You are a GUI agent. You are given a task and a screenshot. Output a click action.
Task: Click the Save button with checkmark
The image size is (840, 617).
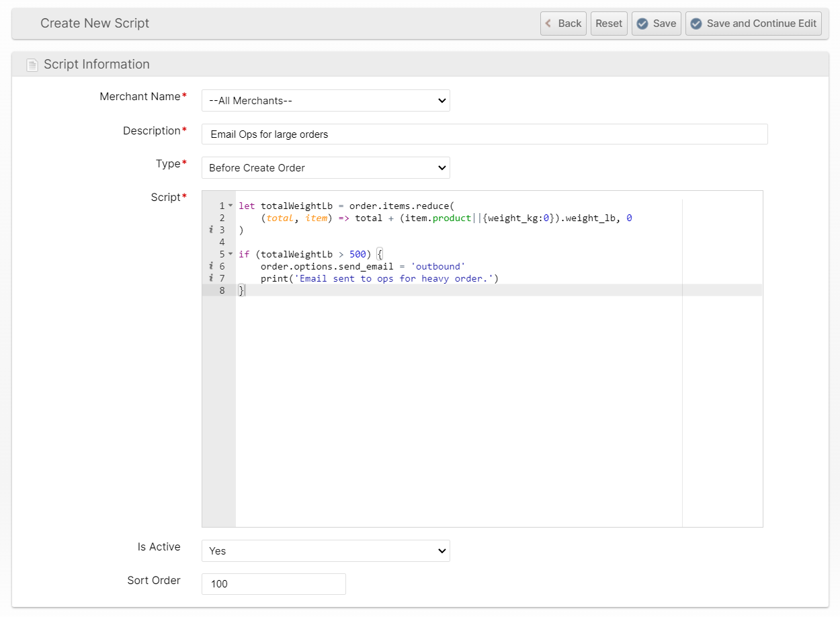point(656,24)
